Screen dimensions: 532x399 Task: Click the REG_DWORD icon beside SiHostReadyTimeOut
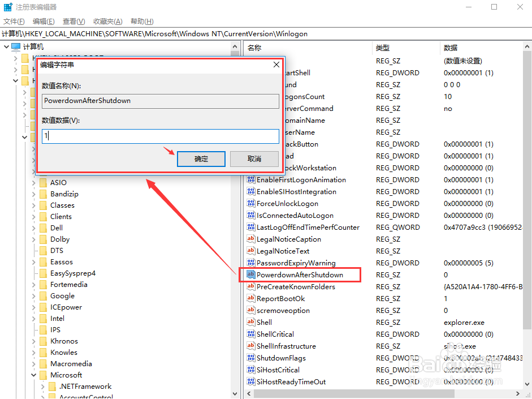pyautogui.click(x=250, y=381)
